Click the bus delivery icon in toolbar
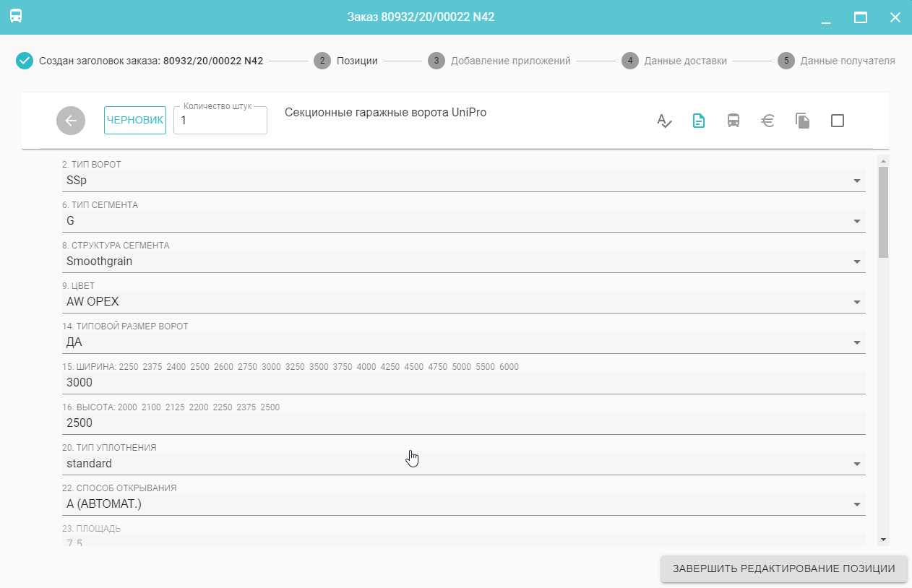Viewport: 912px width, 588px height. click(733, 121)
